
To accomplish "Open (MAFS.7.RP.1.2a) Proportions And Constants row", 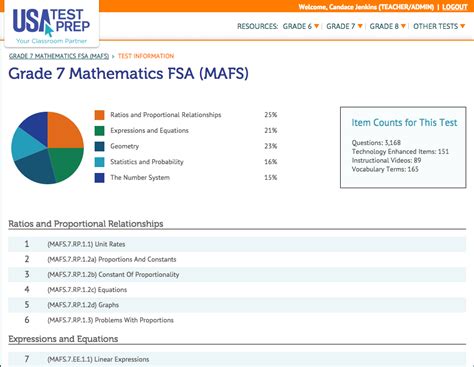I will pyautogui.click(x=237, y=259).
